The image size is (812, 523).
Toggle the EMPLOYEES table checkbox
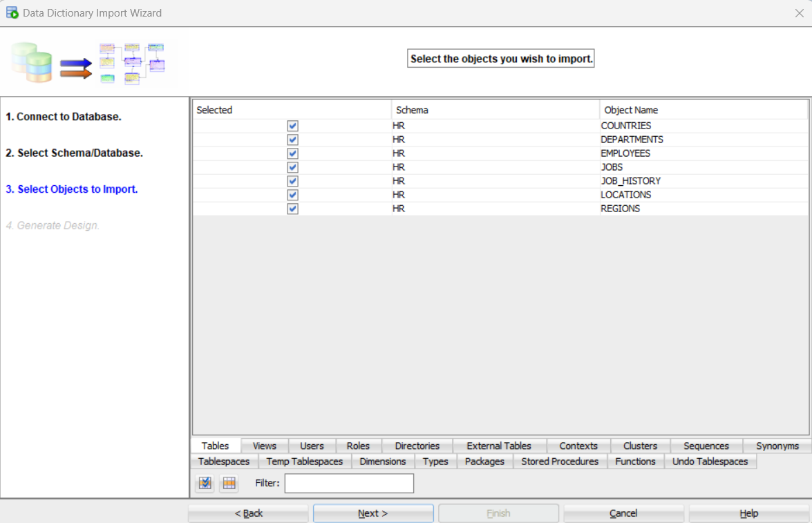[292, 153]
